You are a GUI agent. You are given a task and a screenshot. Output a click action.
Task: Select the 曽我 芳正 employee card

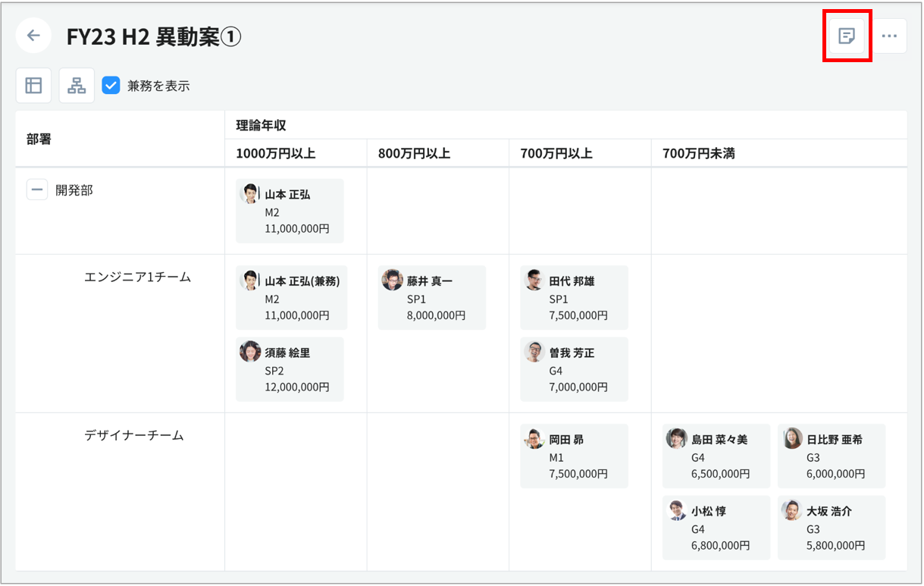pos(574,369)
